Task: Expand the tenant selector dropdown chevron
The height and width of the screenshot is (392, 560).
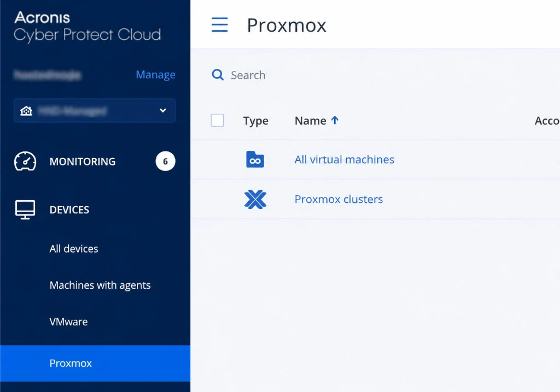Action: click(163, 110)
